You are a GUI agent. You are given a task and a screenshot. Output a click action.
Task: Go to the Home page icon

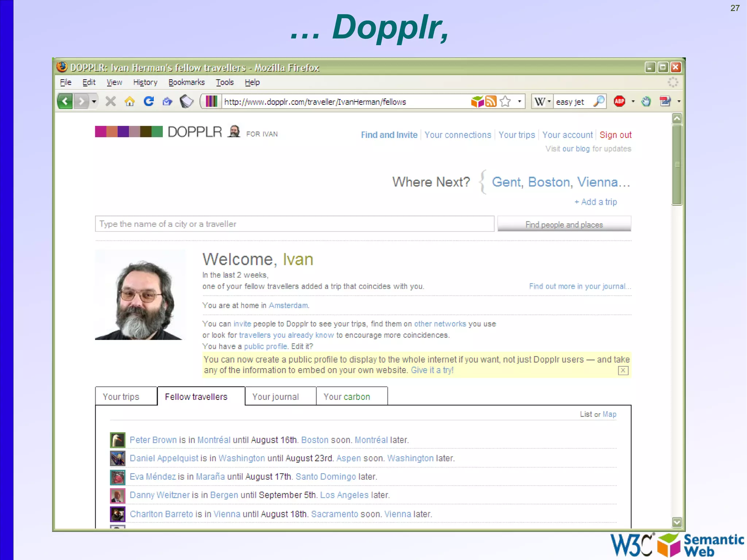coord(129,101)
